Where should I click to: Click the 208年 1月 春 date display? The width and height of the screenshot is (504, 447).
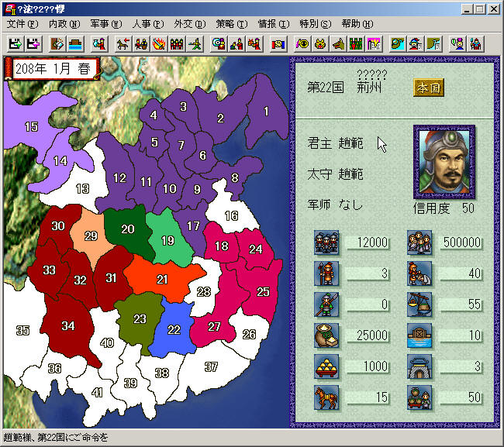[x=51, y=68]
